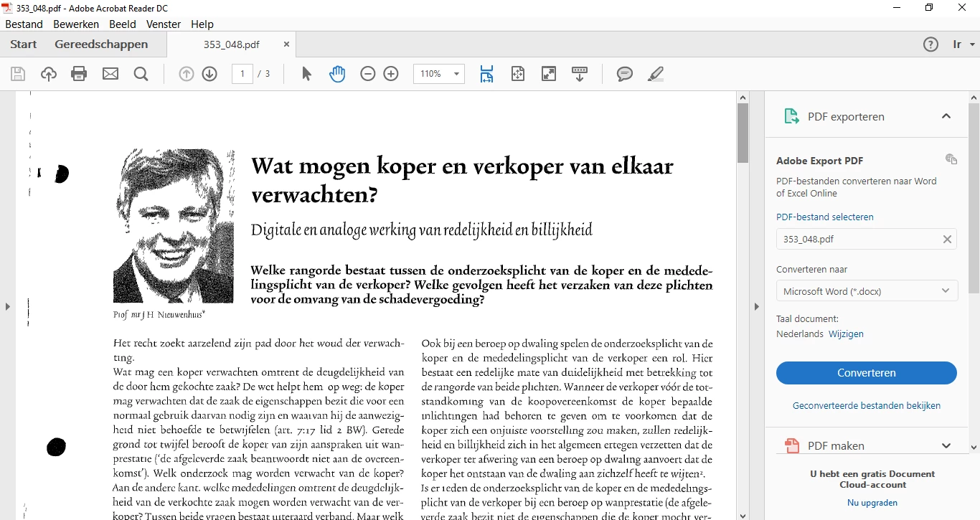This screenshot has height=520, width=980.
Task: Zoom out with the minus icon
Action: coord(368,74)
